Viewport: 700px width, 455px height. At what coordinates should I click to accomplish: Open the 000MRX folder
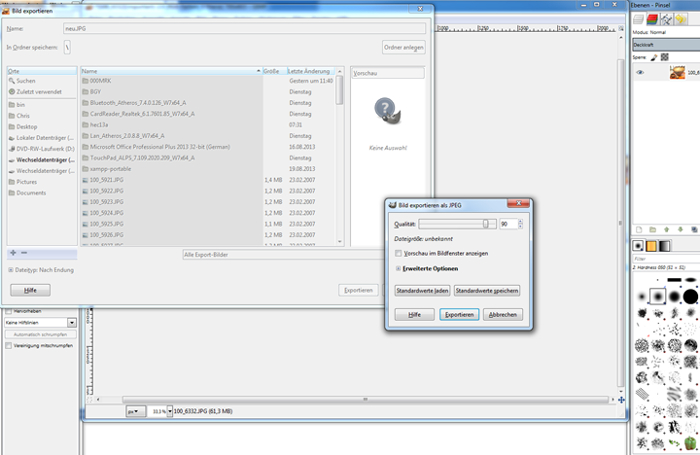click(103, 81)
